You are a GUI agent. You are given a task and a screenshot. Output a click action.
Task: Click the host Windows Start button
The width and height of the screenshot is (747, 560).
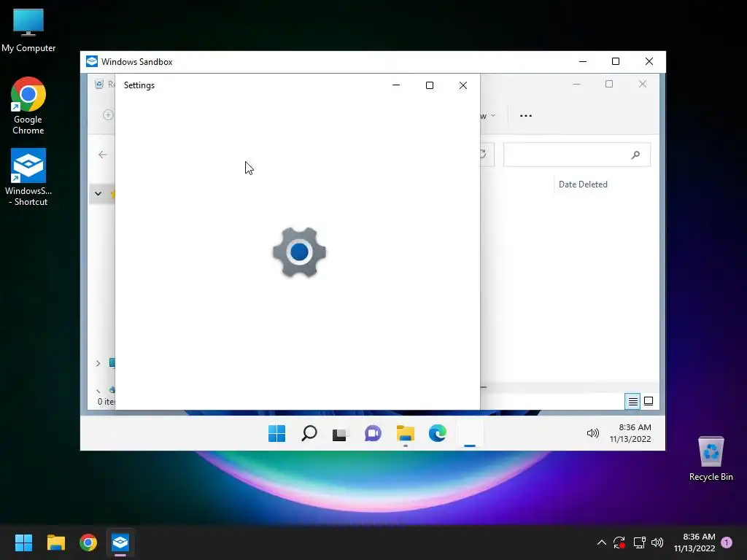(23, 542)
